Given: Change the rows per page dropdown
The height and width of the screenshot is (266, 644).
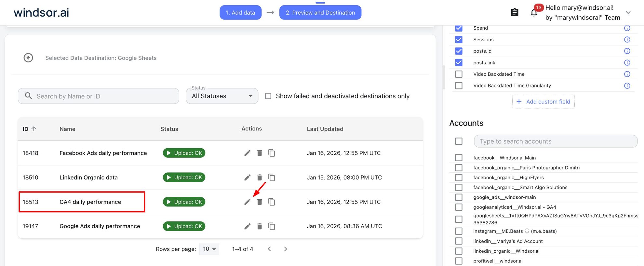Looking at the screenshot, I should pos(209,249).
